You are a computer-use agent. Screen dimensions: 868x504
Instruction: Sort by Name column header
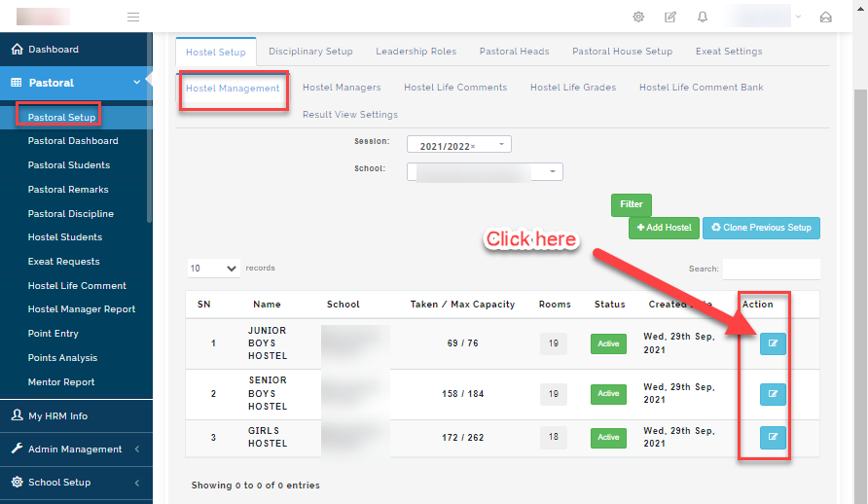pyautogui.click(x=267, y=305)
